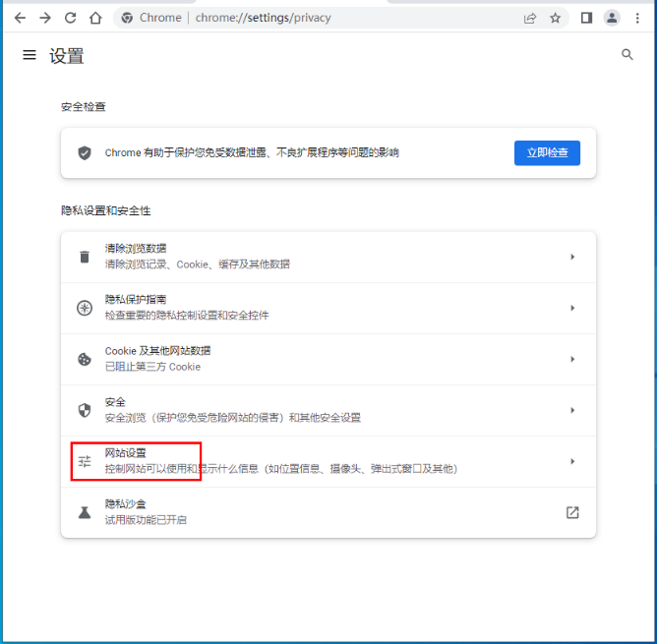Click the cookie icon
This screenshot has height=644, width=657.
[x=85, y=359]
